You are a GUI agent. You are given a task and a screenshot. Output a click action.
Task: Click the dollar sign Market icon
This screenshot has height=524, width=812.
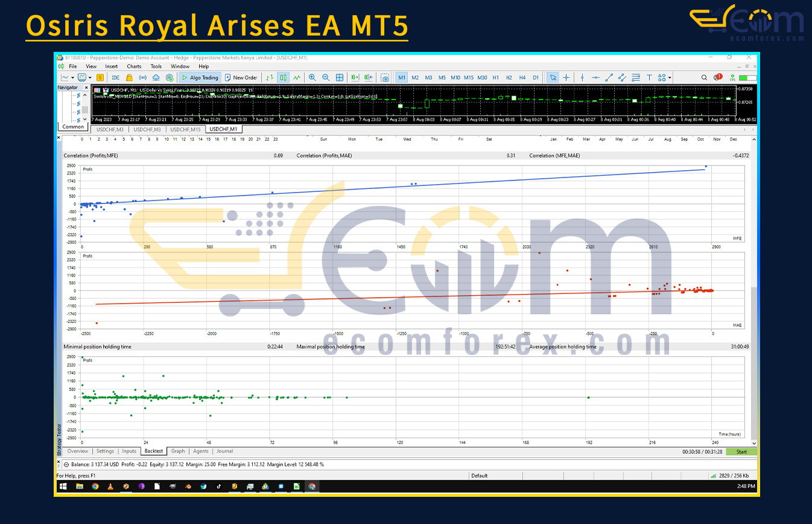tap(100, 77)
